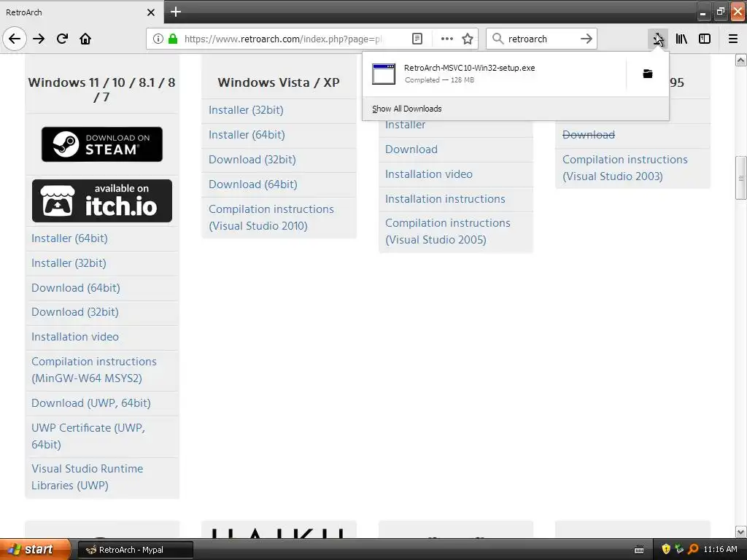Go back to the previous page
The image size is (747, 560).
(x=15, y=39)
